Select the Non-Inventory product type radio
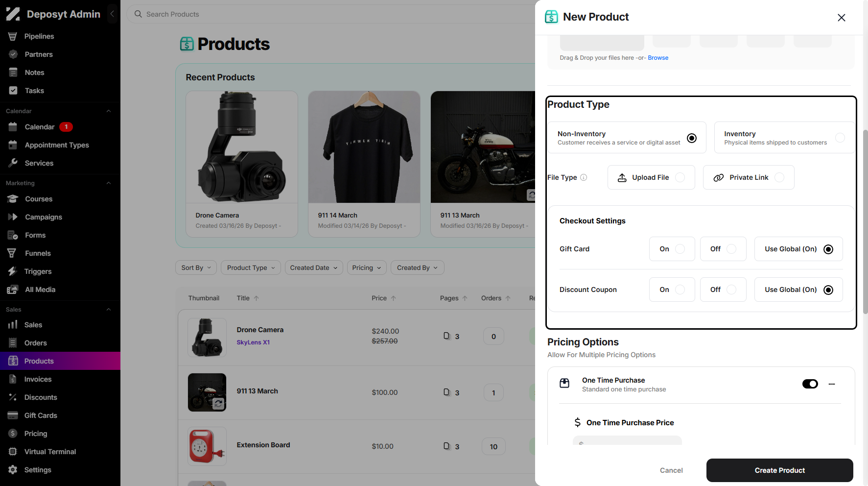The width and height of the screenshot is (868, 486). click(x=692, y=138)
